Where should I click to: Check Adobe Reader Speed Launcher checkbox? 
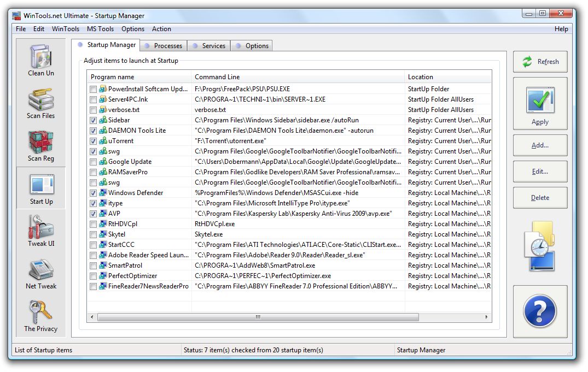94,255
